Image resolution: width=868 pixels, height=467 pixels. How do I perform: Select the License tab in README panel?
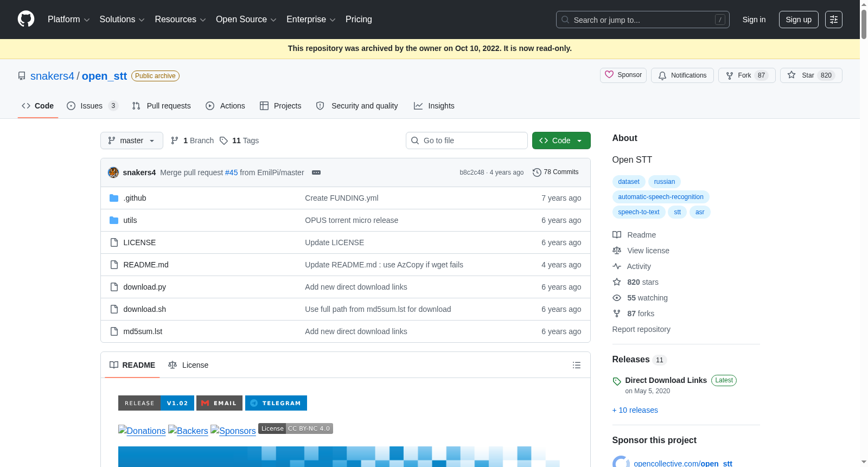(188, 365)
